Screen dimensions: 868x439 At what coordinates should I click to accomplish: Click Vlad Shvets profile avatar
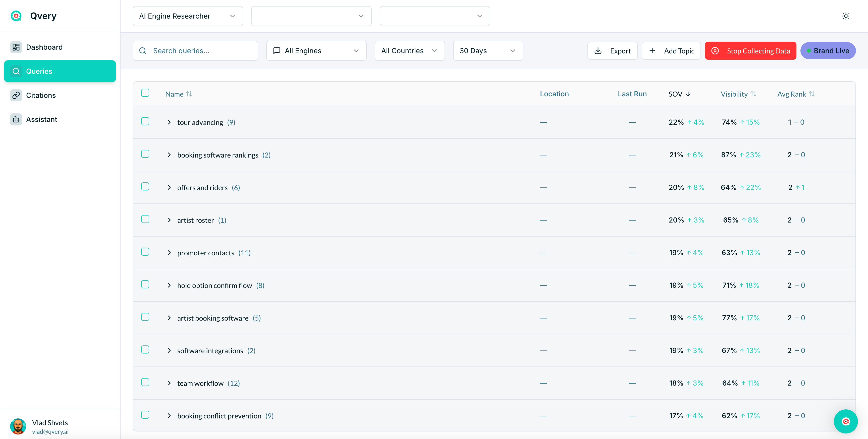pos(18,426)
